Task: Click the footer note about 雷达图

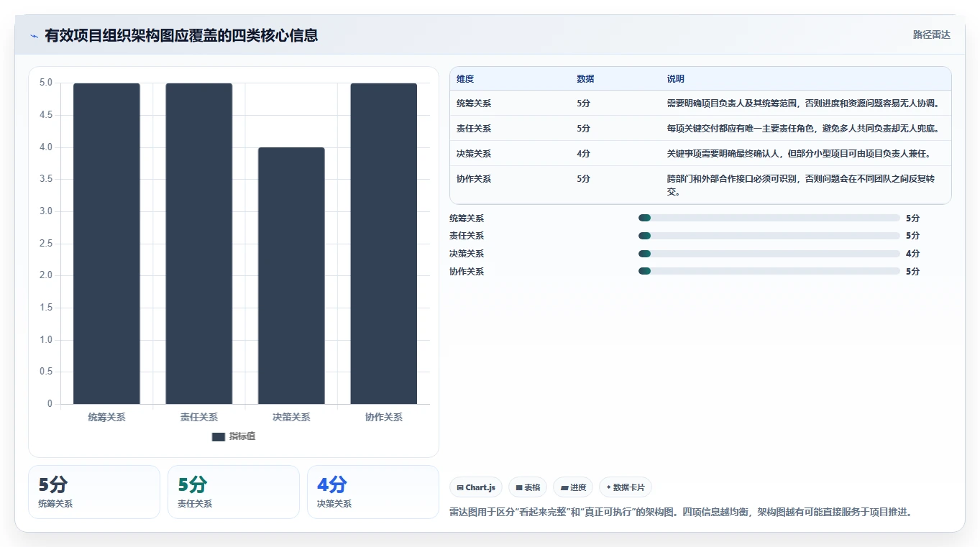Action: point(681,512)
